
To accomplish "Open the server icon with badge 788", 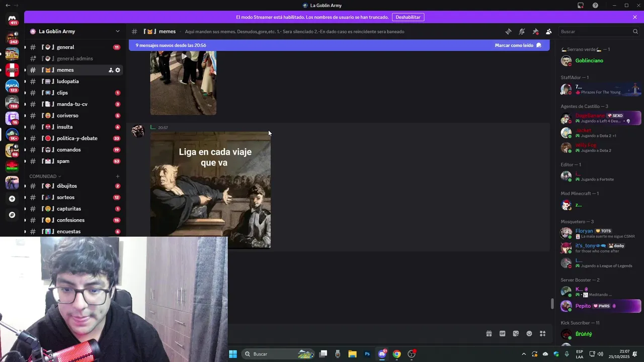I will point(12,102).
